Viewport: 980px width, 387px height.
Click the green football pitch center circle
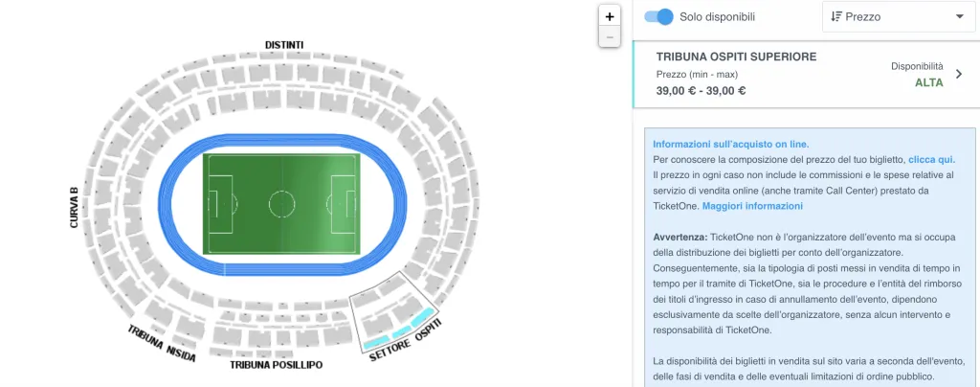coord(282,204)
